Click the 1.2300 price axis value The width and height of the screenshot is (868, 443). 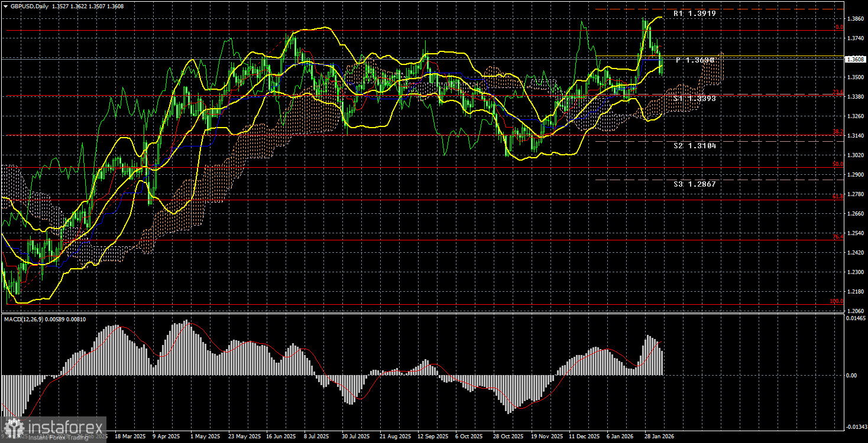click(x=855, y=272)
